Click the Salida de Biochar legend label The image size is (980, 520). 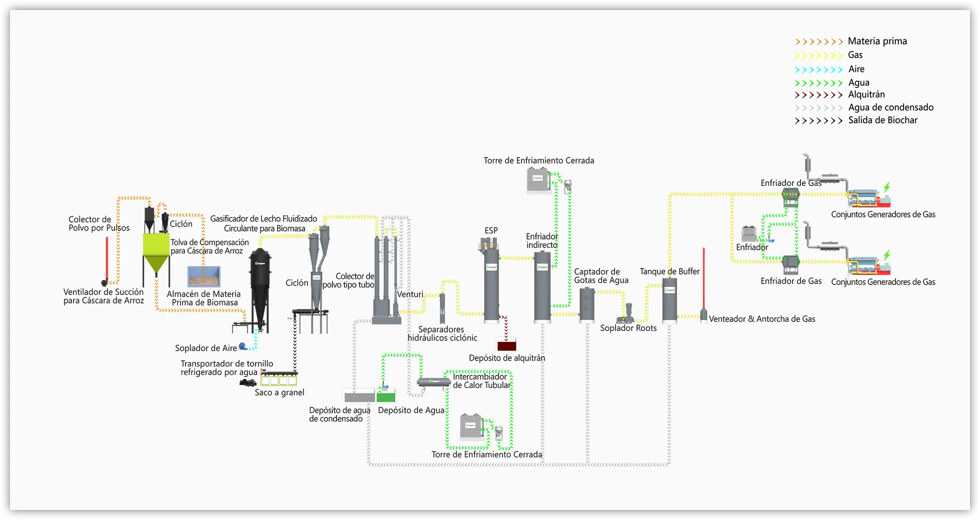click(x=882, y=120)
